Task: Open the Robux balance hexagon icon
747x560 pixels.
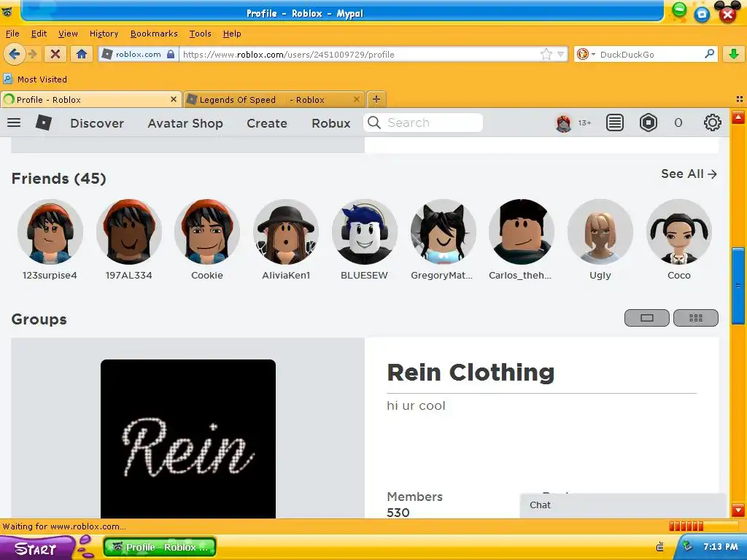Action: (649, 122)
